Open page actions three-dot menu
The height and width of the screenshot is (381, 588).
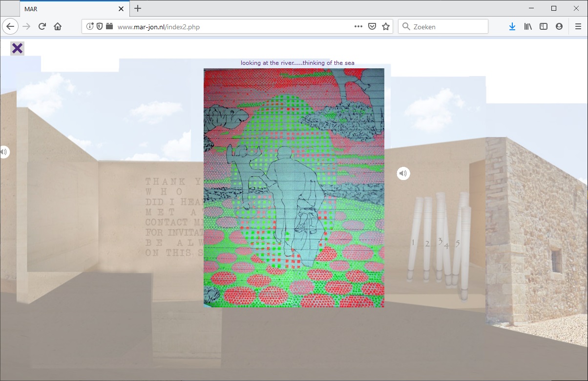(358, 27)
